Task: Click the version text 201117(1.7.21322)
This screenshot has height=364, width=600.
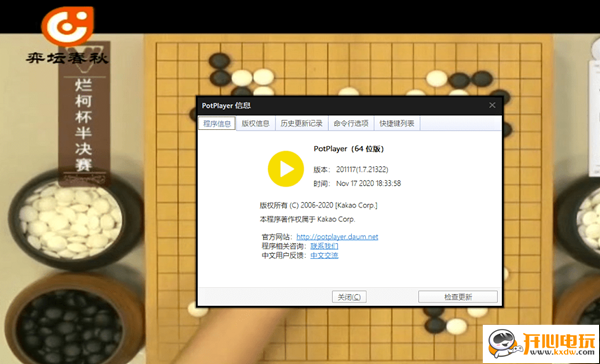Action: point(362,169)
